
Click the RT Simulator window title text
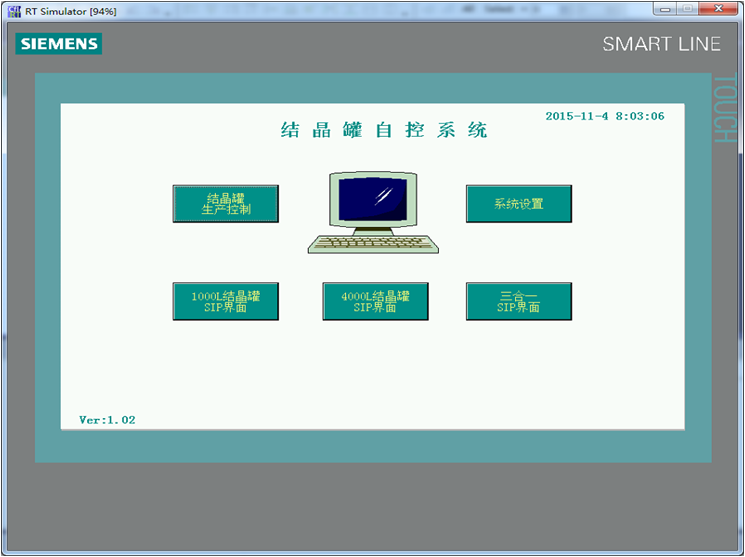[70, 10]
